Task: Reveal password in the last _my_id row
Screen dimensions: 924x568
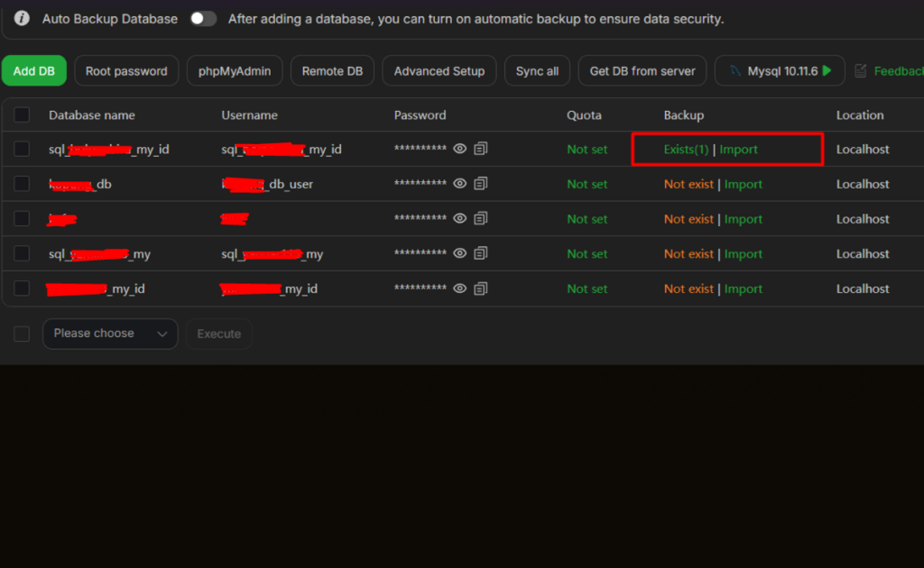Action: (459, 289)
